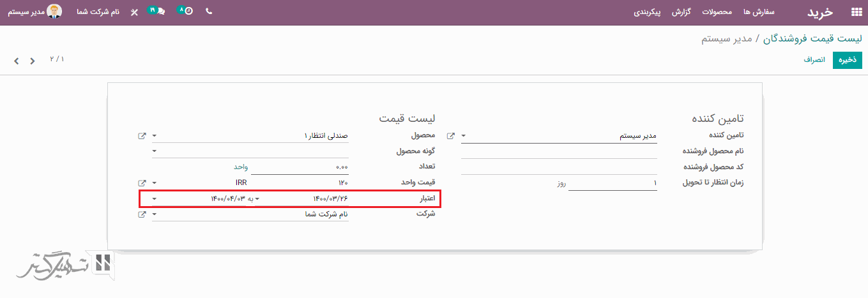Click the left-pointing pager arrow

click(x=17, y=61)
